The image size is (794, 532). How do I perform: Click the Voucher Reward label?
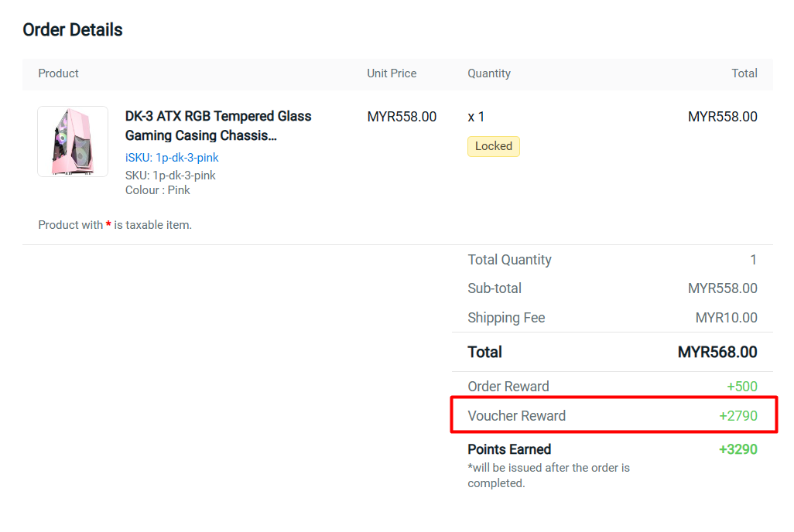[516, 415]
